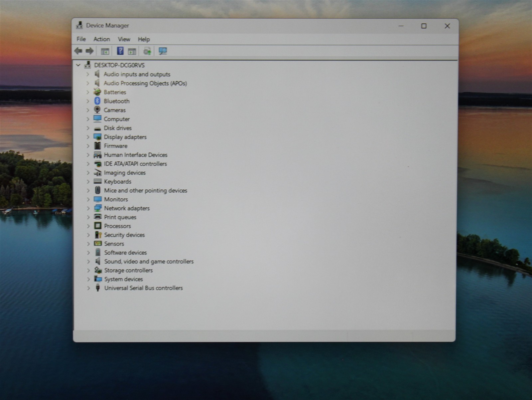532x400 pixels.
Task: Expand the Display adapters category
Action: [x=88, y=137]
